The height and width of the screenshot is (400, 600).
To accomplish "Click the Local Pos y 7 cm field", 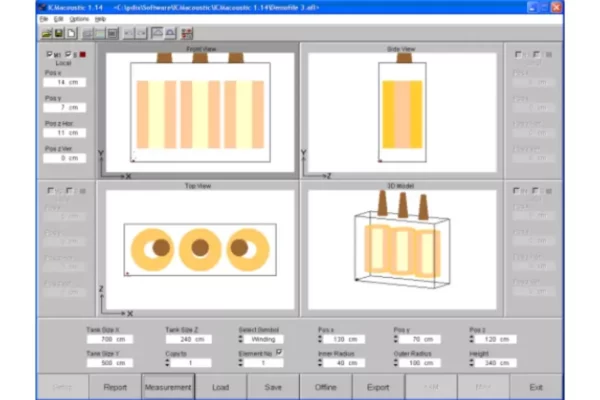I will pyautogui.click(x=65, y=108).
